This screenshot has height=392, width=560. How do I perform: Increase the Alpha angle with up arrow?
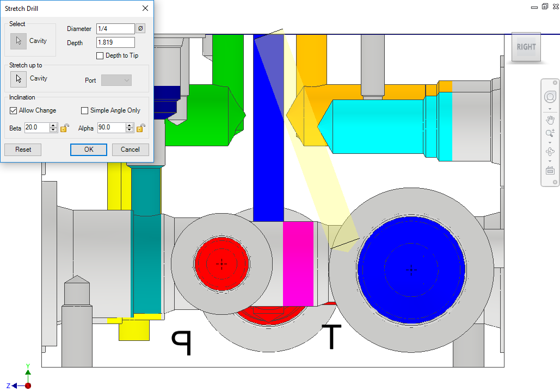[130, 125]
